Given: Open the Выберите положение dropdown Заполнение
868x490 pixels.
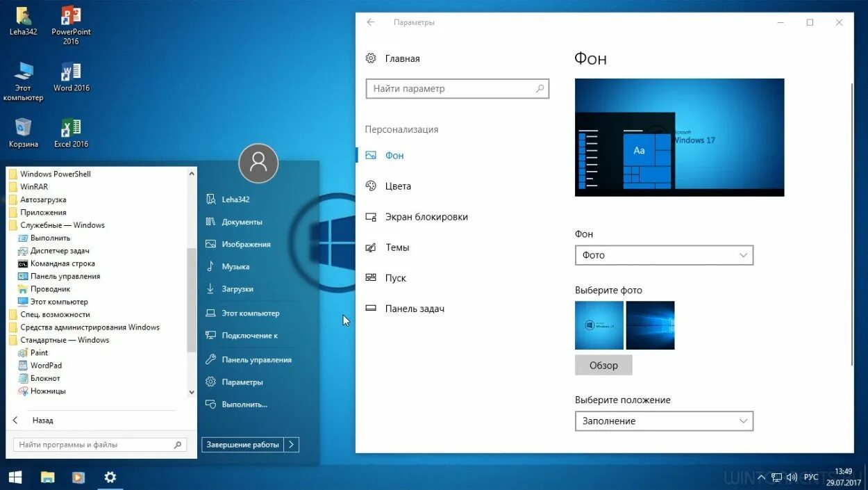Looking at the screenshot, I should [x=664, y=420].
